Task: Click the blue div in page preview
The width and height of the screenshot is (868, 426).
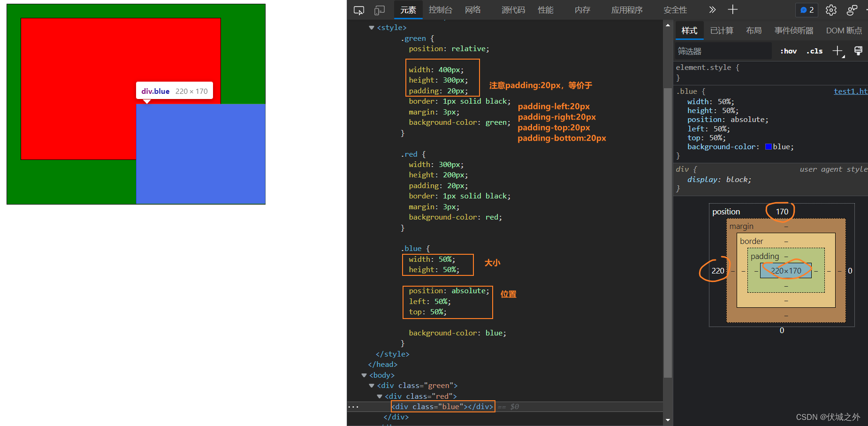Action: click(x=200, y=153)
